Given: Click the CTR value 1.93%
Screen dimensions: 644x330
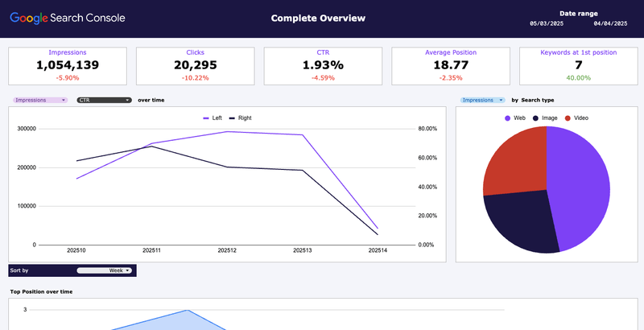Looking at the screenshot, I should pos(324,65).
